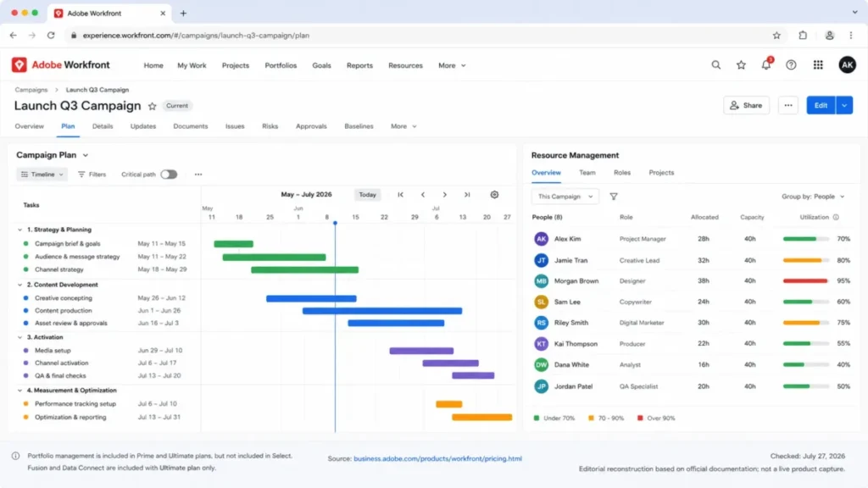868x488 pixels.
Task: Select the Campaign brief & goals task
Action: (68, 243)
